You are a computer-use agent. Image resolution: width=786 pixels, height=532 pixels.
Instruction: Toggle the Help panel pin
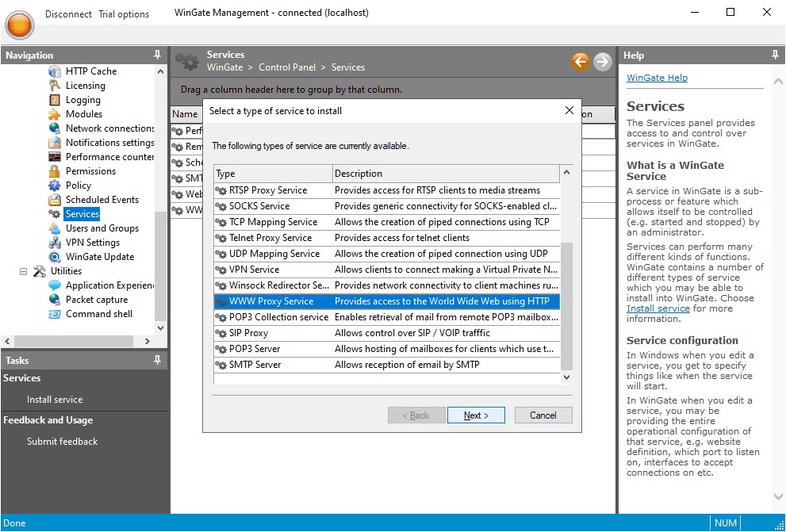coord(775,55)
